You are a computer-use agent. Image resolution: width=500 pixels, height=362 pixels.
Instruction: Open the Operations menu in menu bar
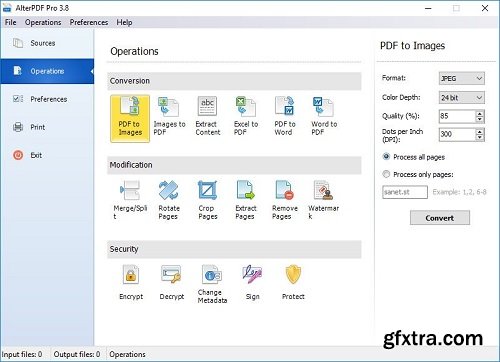(43, 22)
